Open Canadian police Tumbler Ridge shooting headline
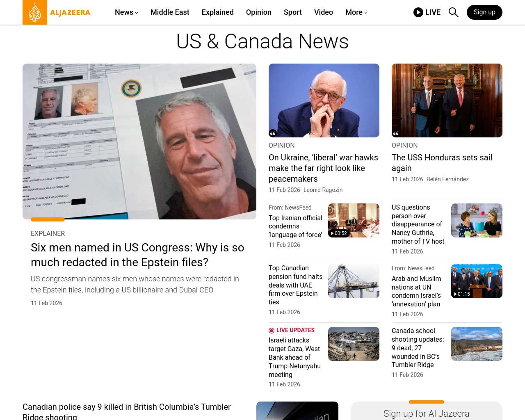The height and width of the screenshot is (420, 525). [127, 411]
